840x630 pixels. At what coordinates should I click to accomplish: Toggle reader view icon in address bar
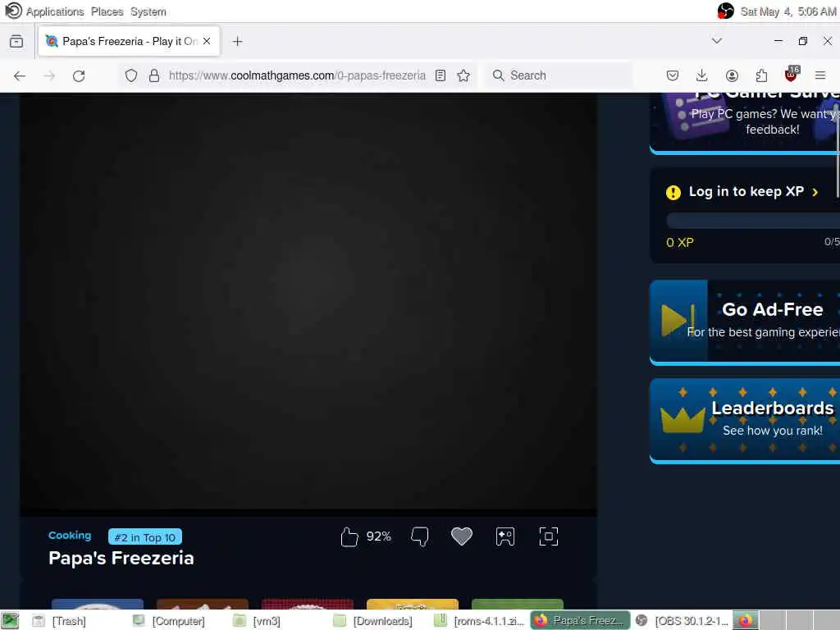pos(441,75)
